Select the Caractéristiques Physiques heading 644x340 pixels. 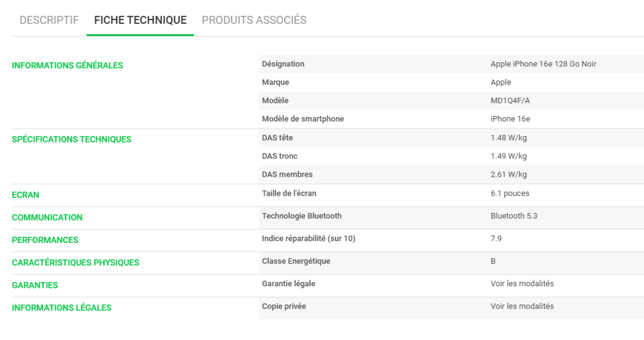[75, 263]
